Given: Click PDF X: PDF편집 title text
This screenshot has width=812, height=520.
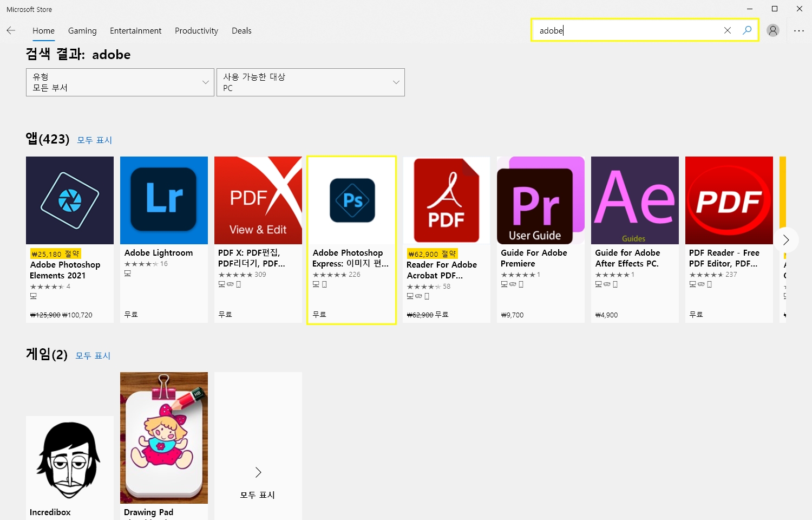Looking at the screenshot, I should (252, 258).
